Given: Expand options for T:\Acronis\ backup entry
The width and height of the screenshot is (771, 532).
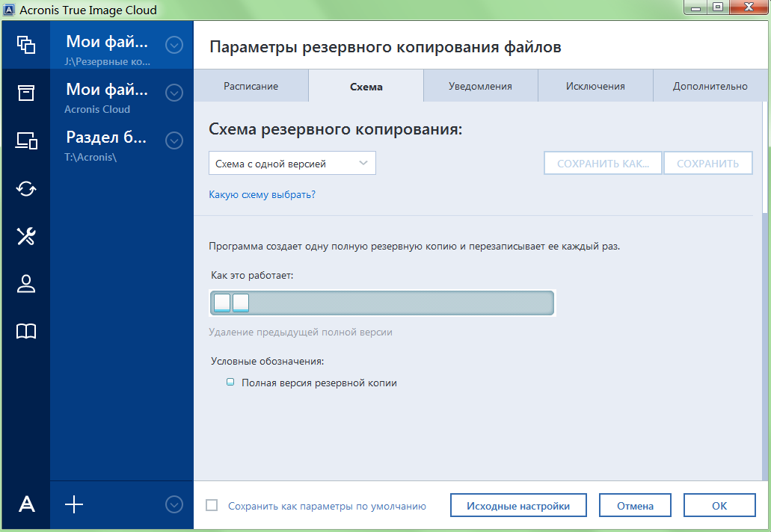Looking at the screenshot, I should (174, 140).
